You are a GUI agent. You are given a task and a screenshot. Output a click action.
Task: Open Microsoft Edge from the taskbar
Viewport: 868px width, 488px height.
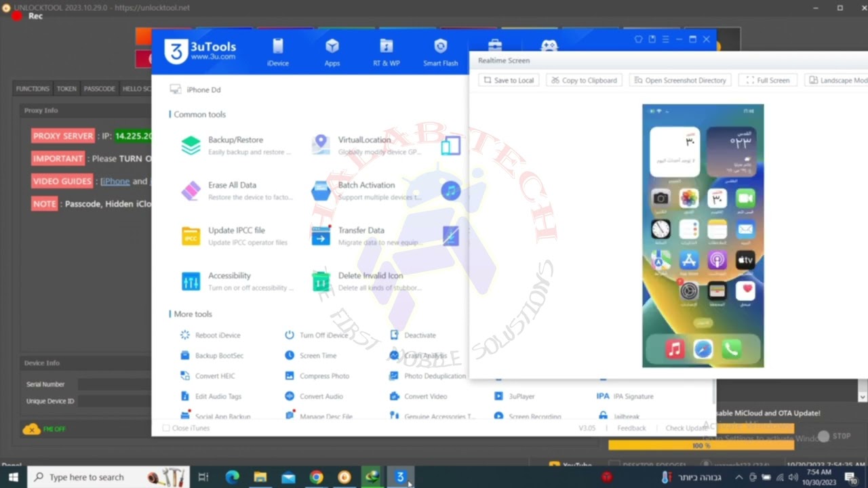[232, 477]
